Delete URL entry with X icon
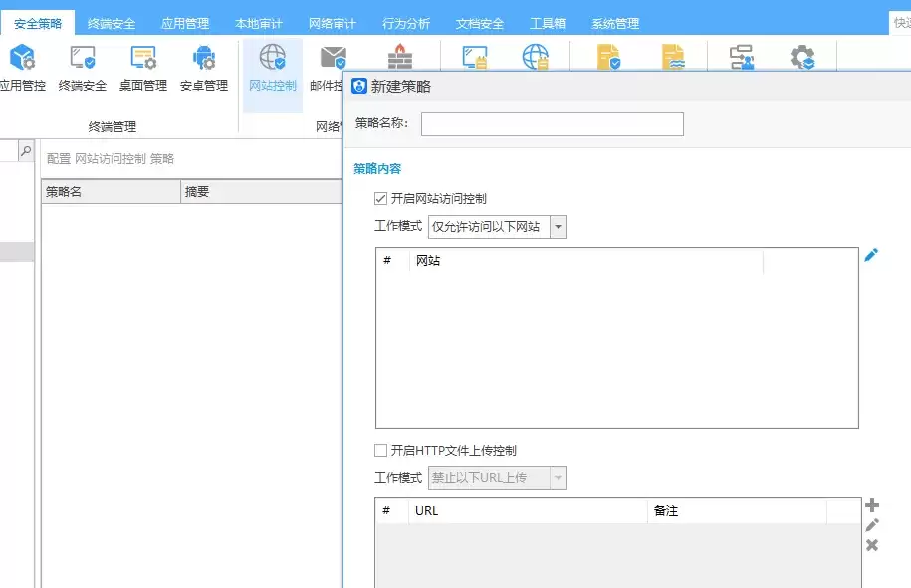 (871, 545)
